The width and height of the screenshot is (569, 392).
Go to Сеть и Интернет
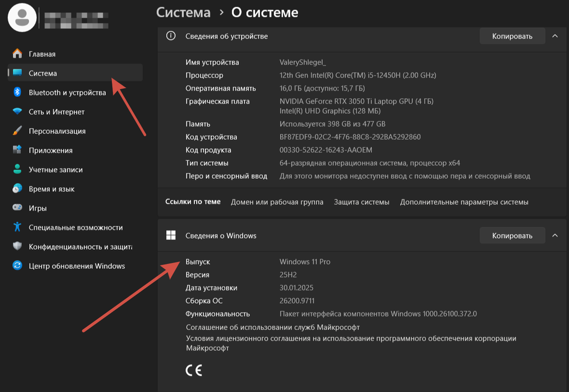[x=75, y=112]
